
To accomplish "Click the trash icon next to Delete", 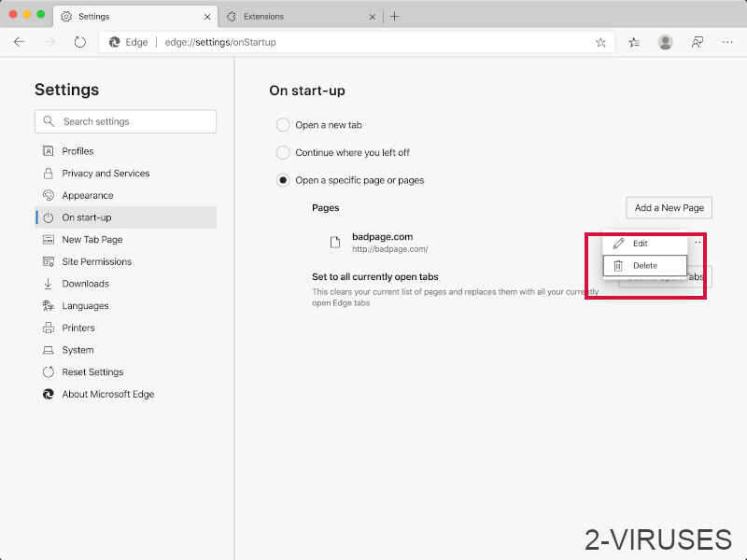I will tap(618, 266).
